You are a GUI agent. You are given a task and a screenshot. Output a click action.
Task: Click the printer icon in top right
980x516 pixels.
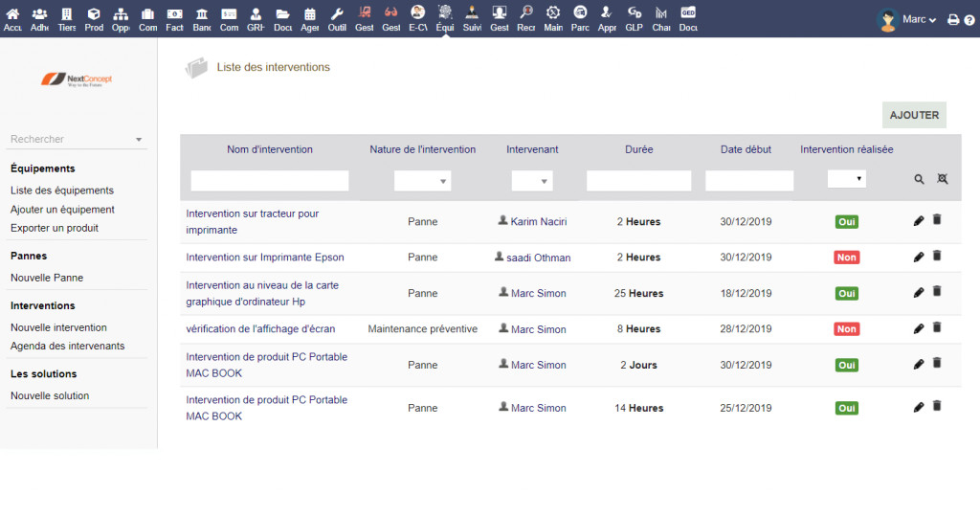pyautogui.click(x=953, y=19)
